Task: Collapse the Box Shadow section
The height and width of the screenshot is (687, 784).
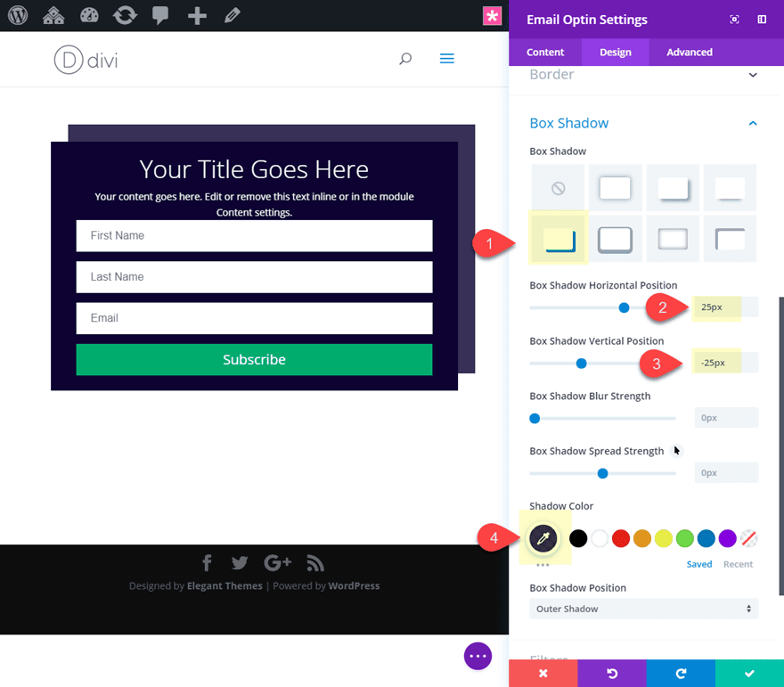Action: [x=753, y=123]
